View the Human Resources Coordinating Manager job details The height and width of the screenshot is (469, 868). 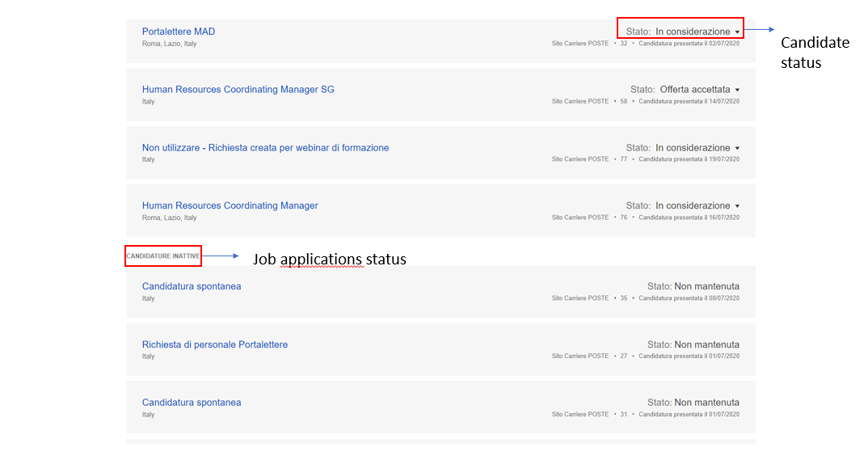(230, 205)
